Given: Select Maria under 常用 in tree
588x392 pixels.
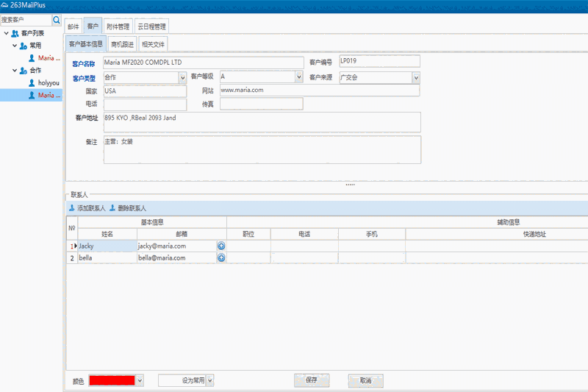Looking at the screenshot, I should (x=49, y=58).
